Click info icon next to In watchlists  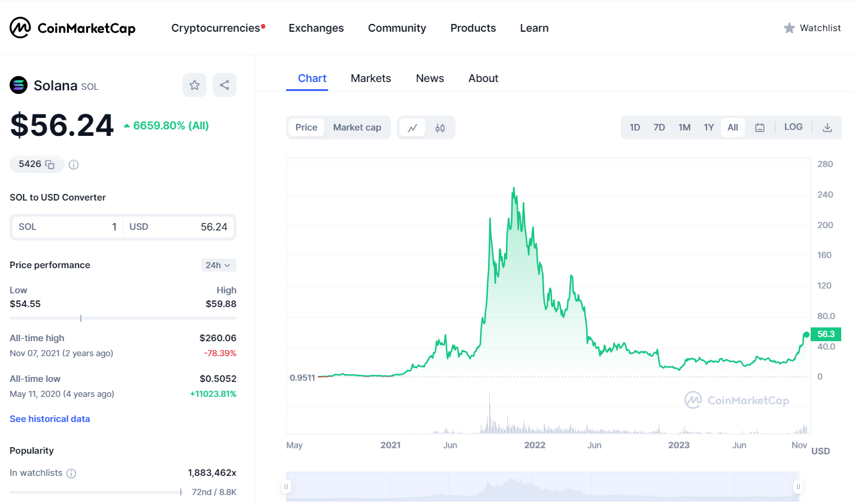pos(71,473)
